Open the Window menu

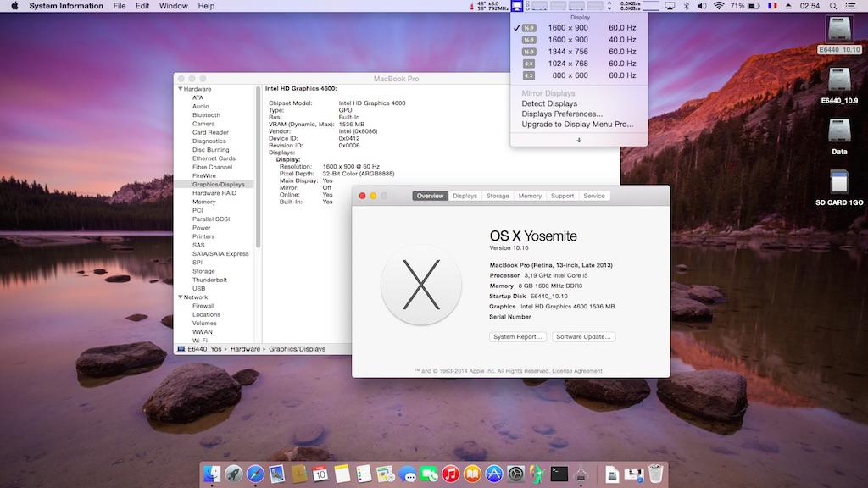pyautogui.click(x=173, y=6)
